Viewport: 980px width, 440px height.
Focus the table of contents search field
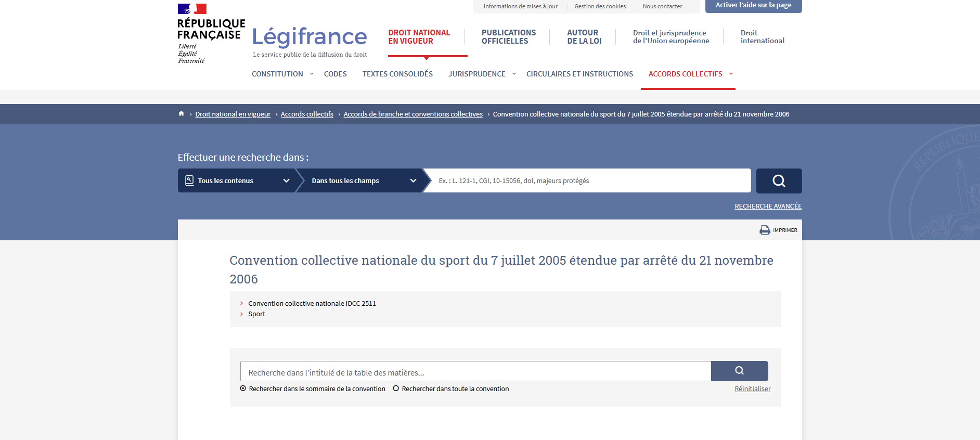point(475,371)
